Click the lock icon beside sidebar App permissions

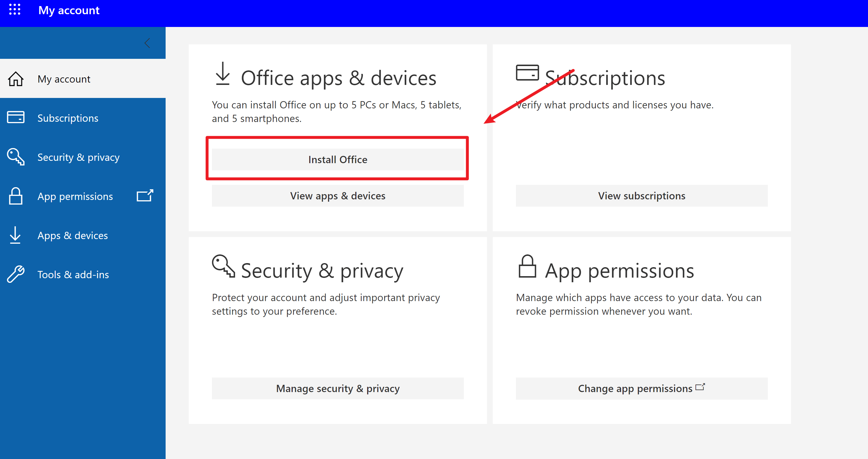pyautogui.click(x=16, y=196)
